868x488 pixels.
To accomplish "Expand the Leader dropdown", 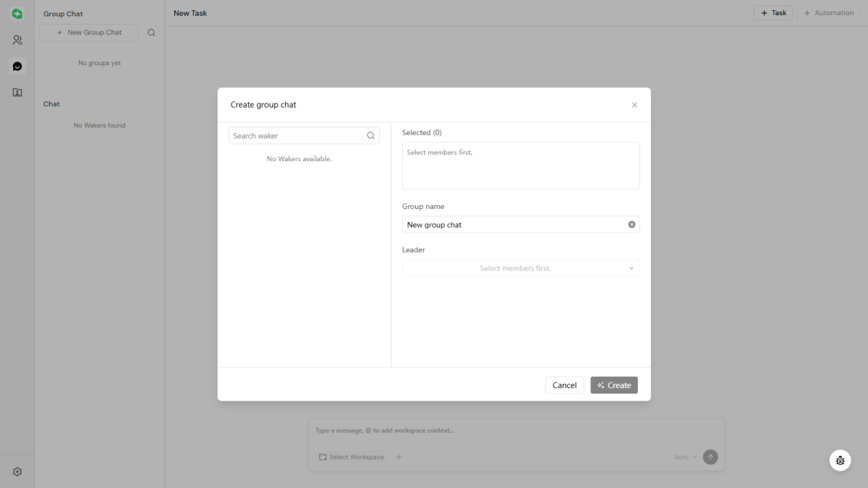I will click(521, 268).
